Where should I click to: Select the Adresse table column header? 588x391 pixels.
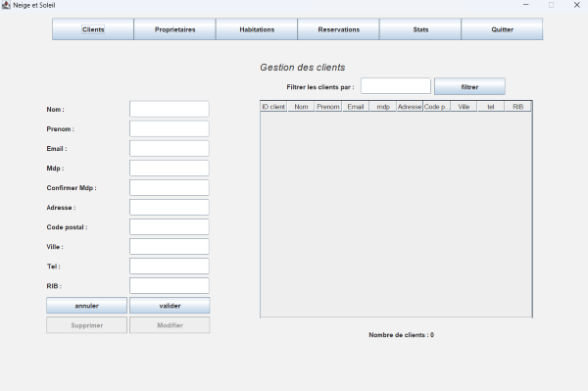pyautogui.click(x=410, y=107)
